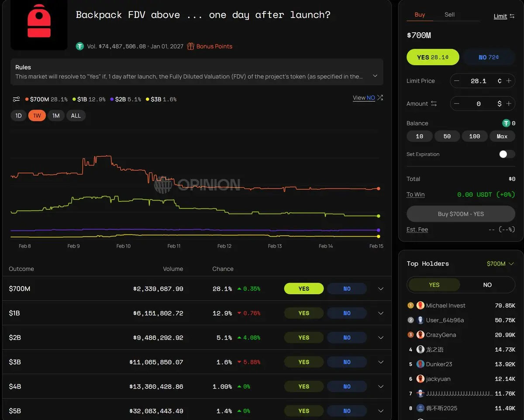524x420 pixels.
Task: Increase the Amount with plus
Action: click(x=509, y=103)
